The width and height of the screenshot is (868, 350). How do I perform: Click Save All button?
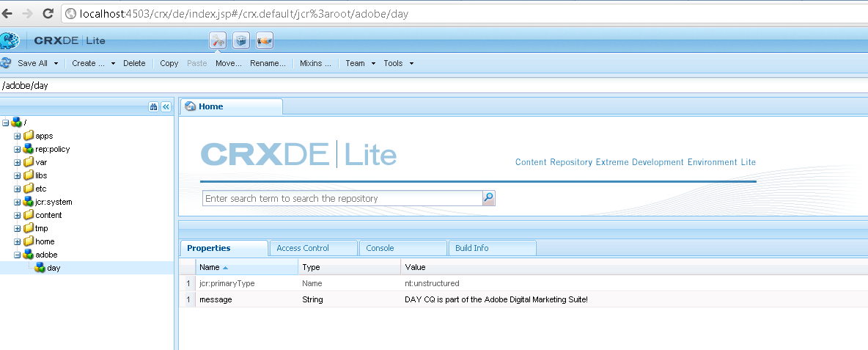pos(33,63)
